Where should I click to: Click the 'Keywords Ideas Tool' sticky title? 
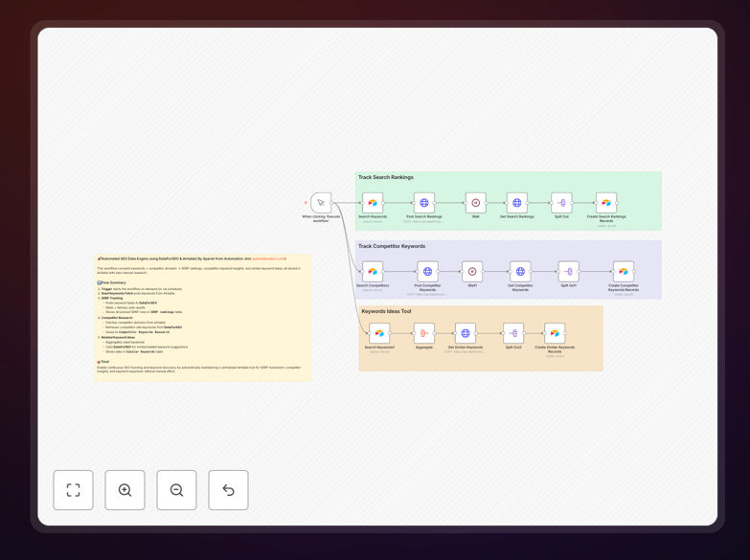[x=386, y=311]
